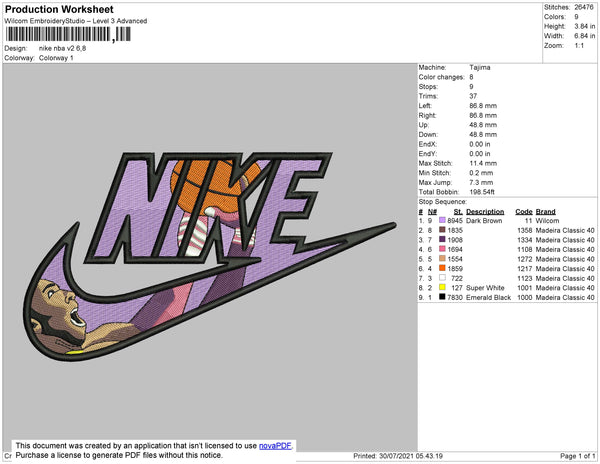This screenshot has height=464, width=600.
Task: Click the Emerald Black description
Action: click(x=489, y=297)
